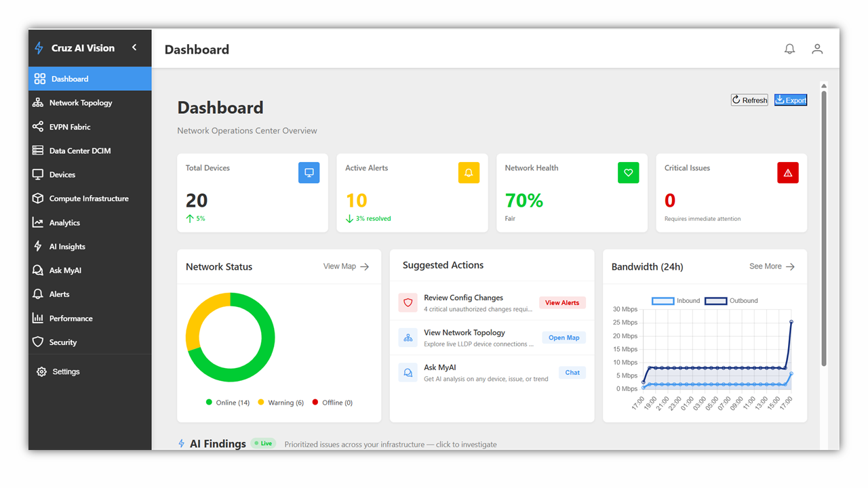The image size is (868, 488).
Task: Click the Export button
Action: pos(791,100)
